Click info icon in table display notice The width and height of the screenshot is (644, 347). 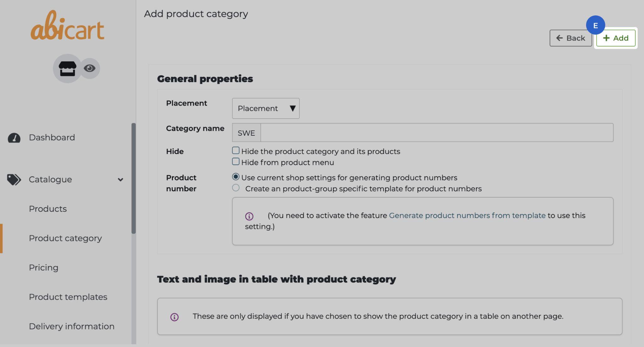click(x=175, y=317)
